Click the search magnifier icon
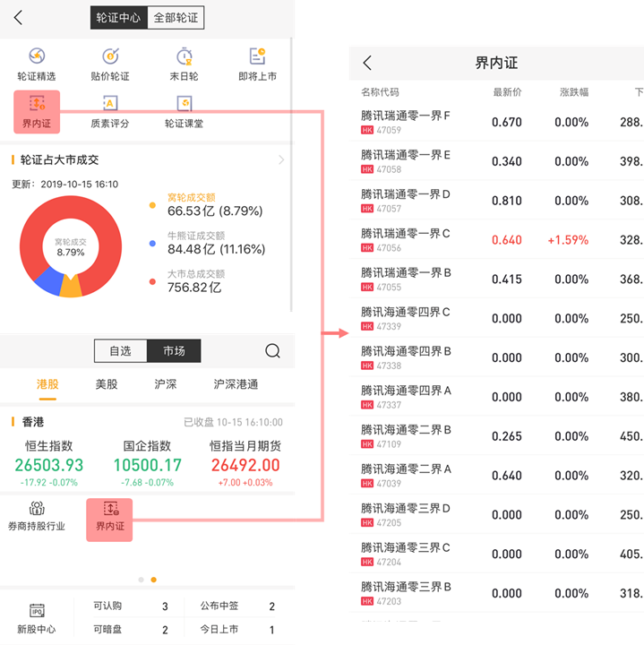 point(272,351)
